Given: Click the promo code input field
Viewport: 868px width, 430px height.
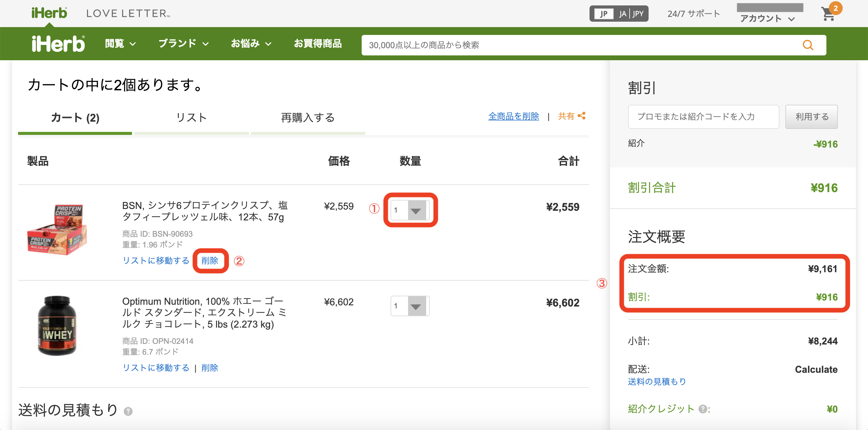Looking at the screenshot, I should pos(703,117).
